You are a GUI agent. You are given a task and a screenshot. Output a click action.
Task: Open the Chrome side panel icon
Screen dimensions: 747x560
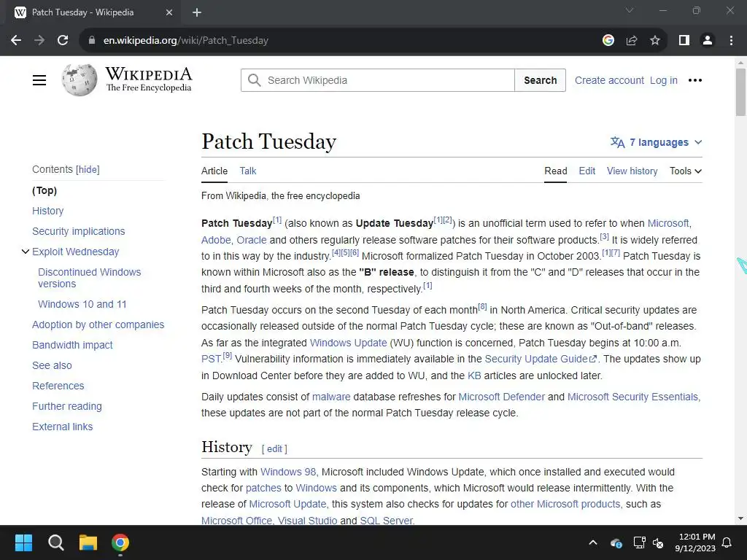pyautogui.click(x=684, y=41)
